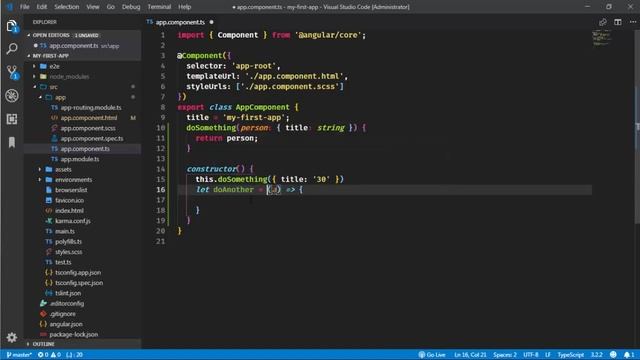Collapse the src folder
Image resolution: width=640 pixels, height=360 pixels.
pyautogui.click(x=53, y=87)
